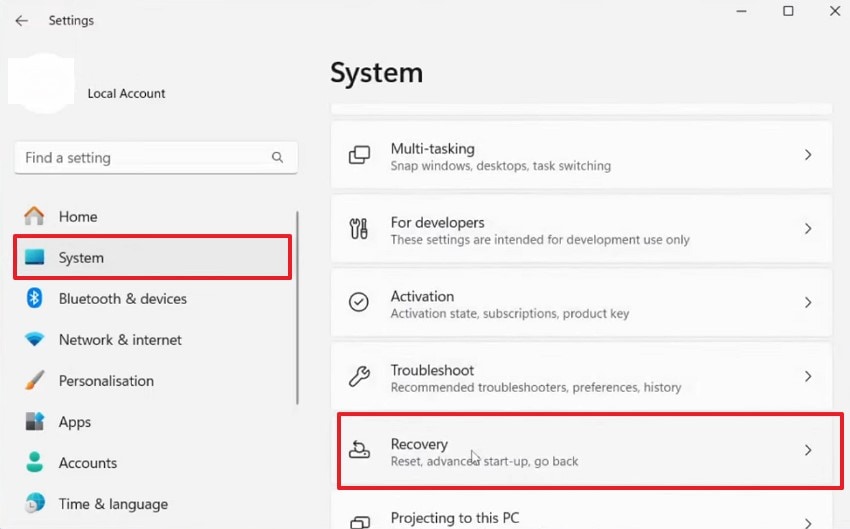Click the Activation checkmark icon
Viewport: 850px width, 529px height.
tap(359, 303)
